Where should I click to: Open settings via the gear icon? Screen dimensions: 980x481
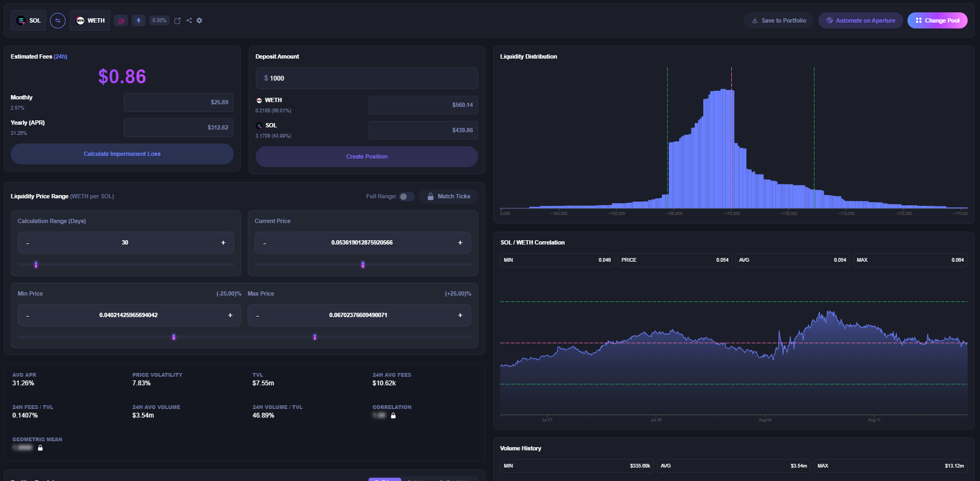[x=199, y=20]
